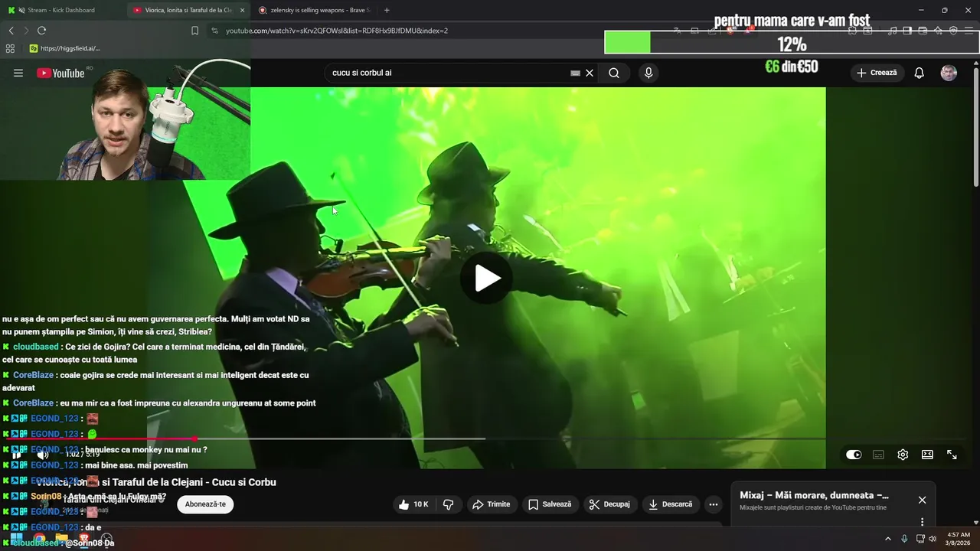Open the browser main hamburger menu
The width and height of the screenshot is (980, 551).
(969, 31)
